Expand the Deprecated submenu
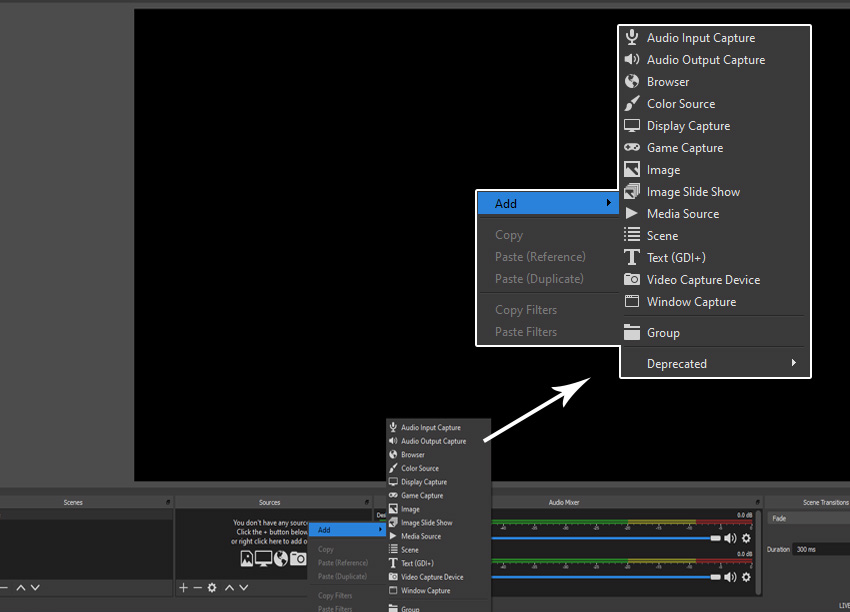Screen dimensions: 850x612 [714, 363]
